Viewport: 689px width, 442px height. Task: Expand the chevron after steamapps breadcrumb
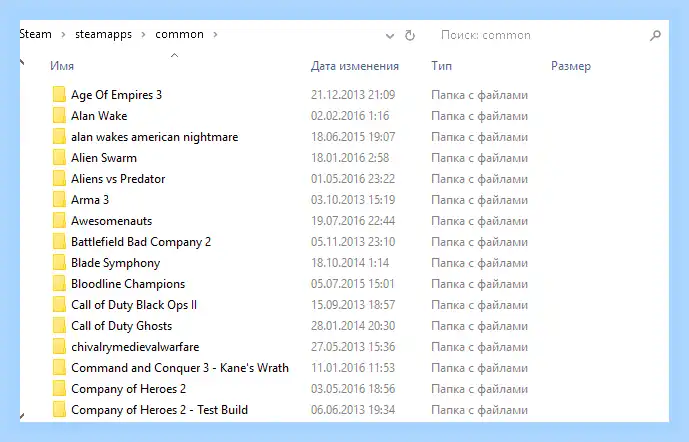click(x=143, y=35)
